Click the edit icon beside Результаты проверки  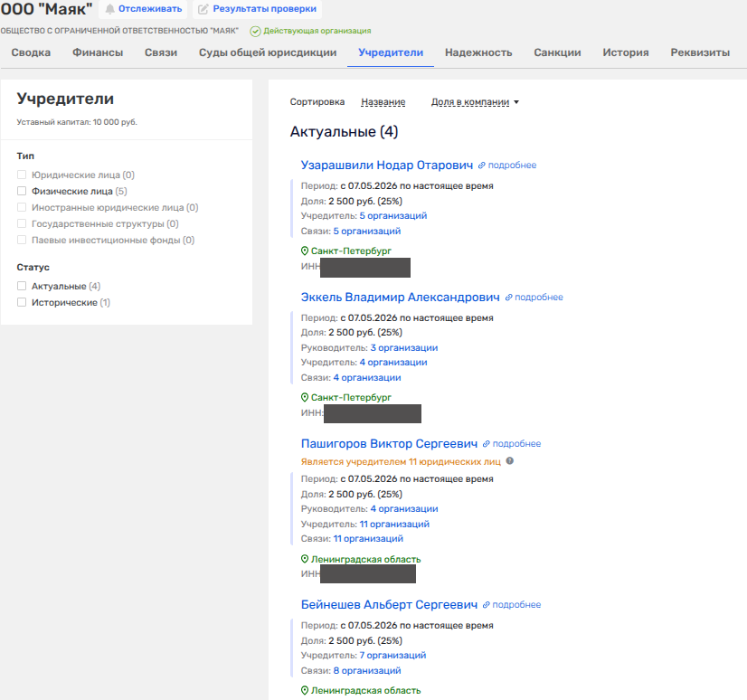point(203,9)
